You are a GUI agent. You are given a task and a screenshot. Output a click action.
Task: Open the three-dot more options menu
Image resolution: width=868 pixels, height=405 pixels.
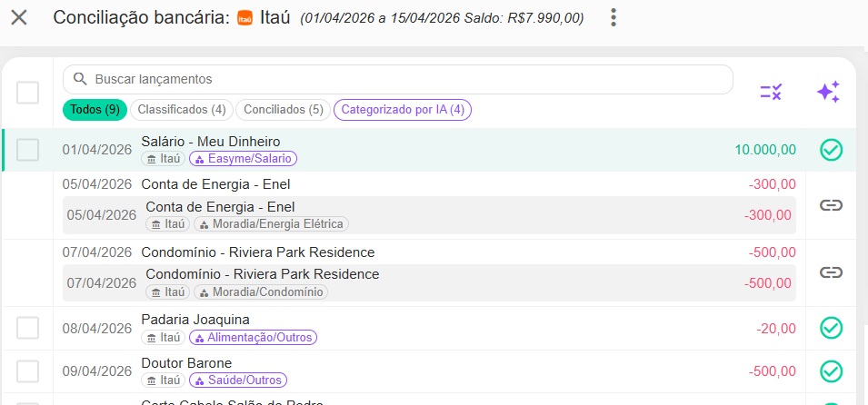[x=614, y=17]
